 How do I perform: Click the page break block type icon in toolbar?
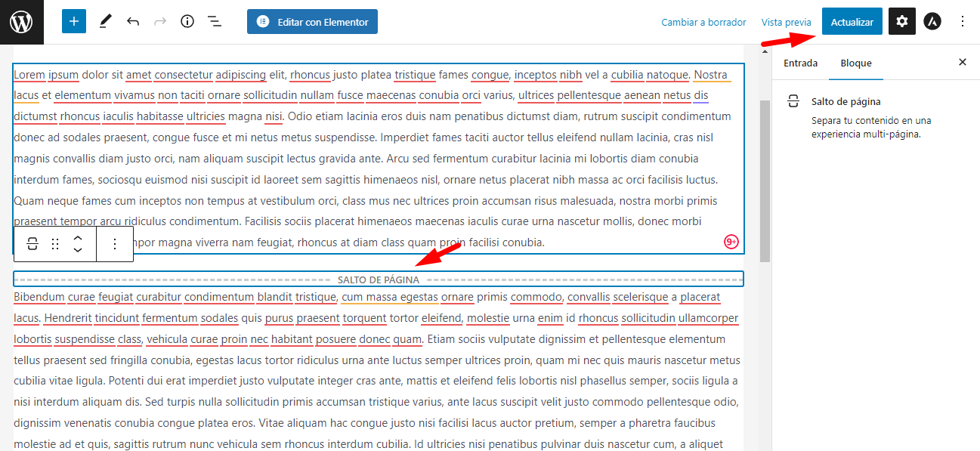pos(32,243)
